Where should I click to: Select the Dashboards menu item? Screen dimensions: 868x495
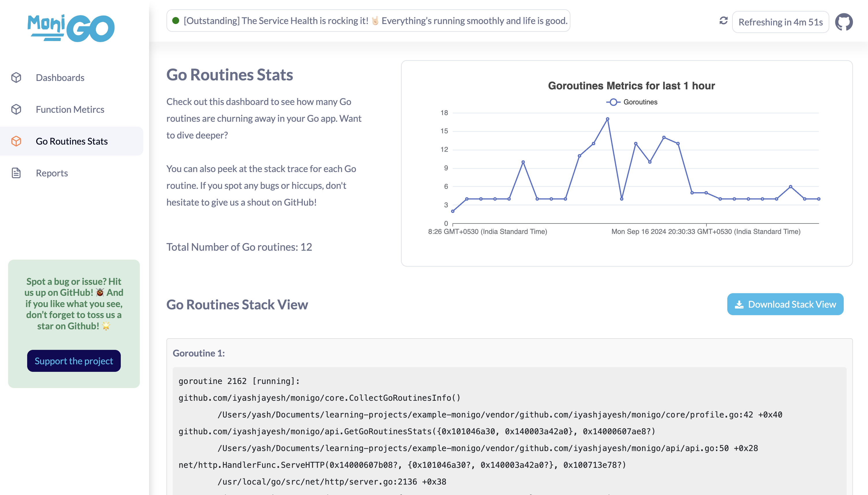[x=60, y=77]
